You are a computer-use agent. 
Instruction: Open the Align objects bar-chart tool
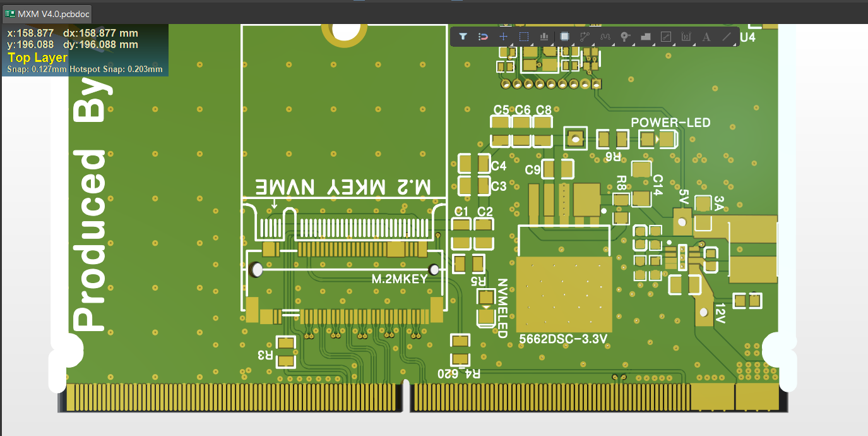544,37
